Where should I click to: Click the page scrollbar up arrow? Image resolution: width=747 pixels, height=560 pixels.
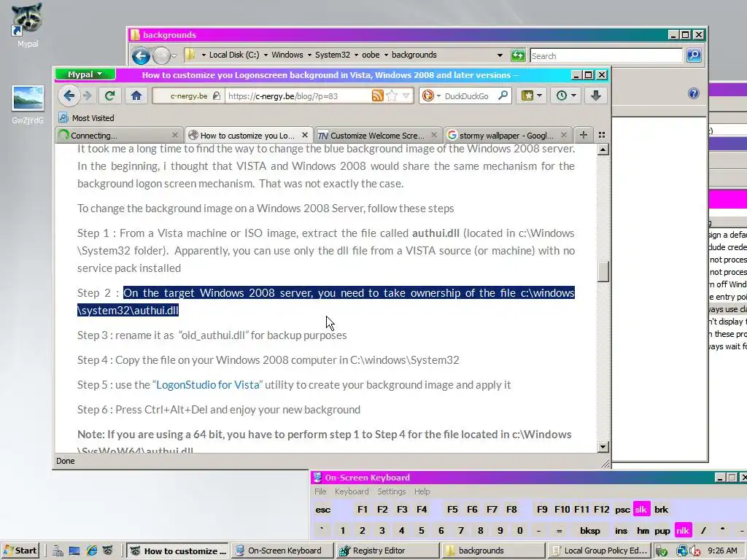click(603, 150)
